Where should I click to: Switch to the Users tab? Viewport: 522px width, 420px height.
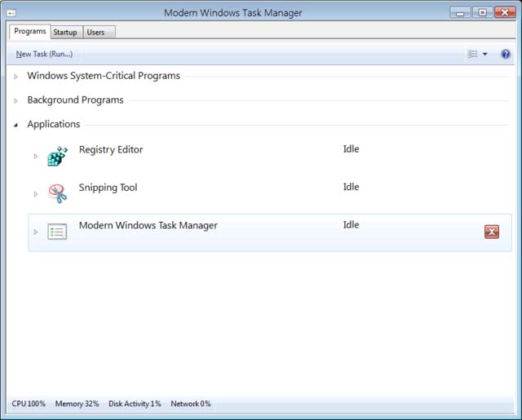(95, 32)
